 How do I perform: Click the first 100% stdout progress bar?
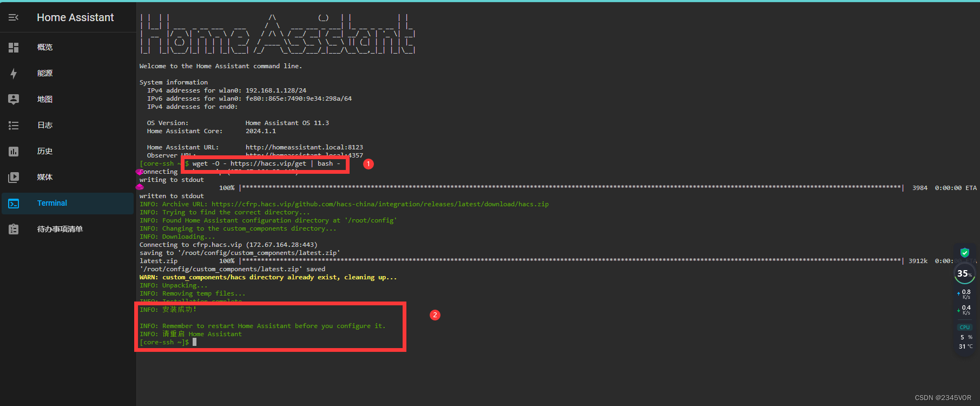pos(571,188)
